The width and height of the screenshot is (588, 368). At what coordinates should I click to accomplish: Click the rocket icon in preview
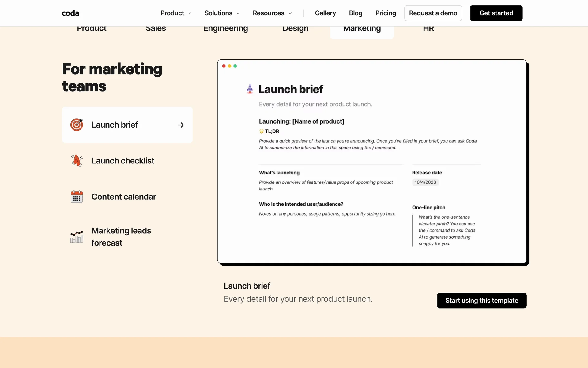250,89
